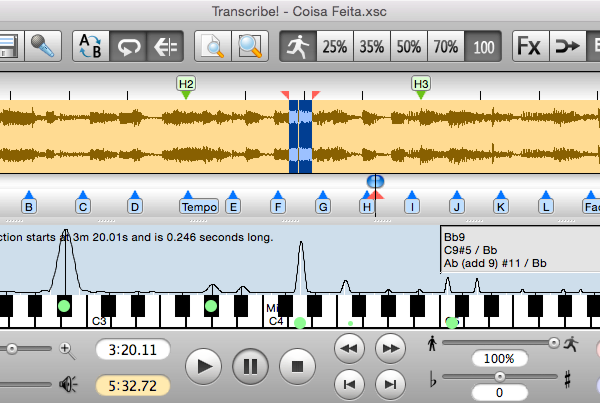This screenshot has width=600, height=403.
Task: Click the pitch value 0 field
Action: click(x=499, y=393)
